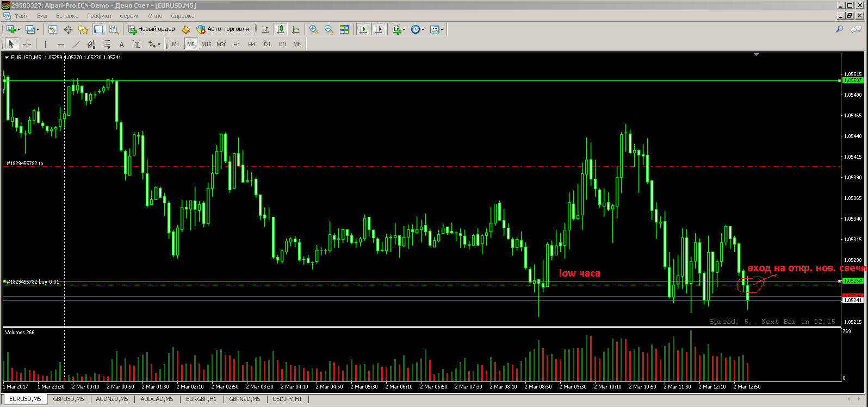The height and width of the screenshot is (407, 868).
Task: Open the chat bubbles icon
Action: (x=856, y=29)
